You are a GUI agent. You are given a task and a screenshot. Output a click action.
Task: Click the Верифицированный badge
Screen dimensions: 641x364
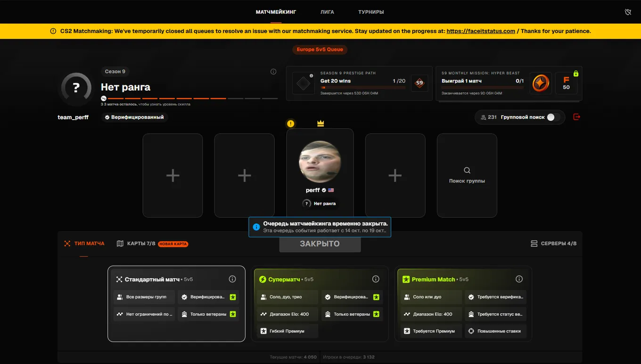click(134, 117)
